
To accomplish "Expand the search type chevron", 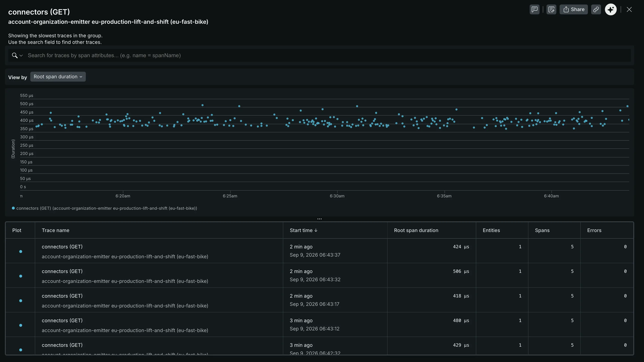I will click(x=21, y=56).
